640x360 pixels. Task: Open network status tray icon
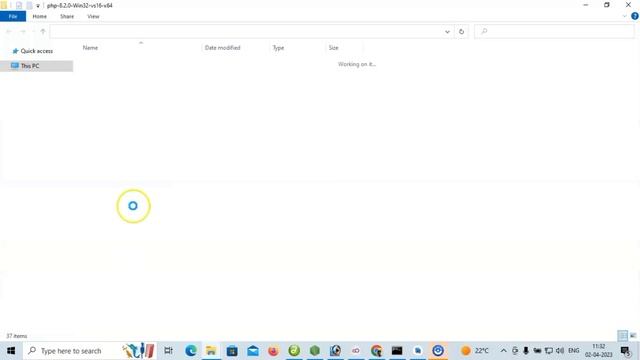549,351
